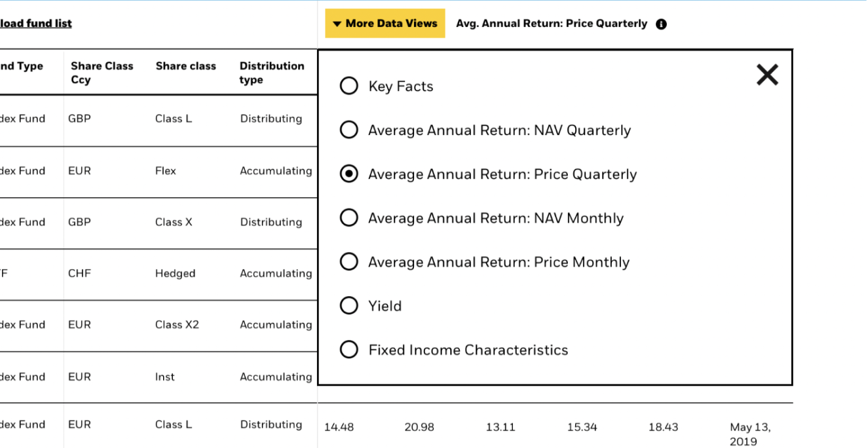Select the Key Facts radio option

pyautogui.click(x=349, y=86)
